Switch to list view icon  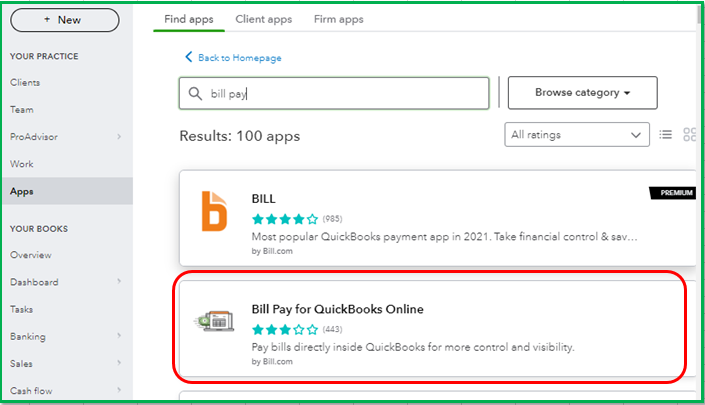(665, 134)
